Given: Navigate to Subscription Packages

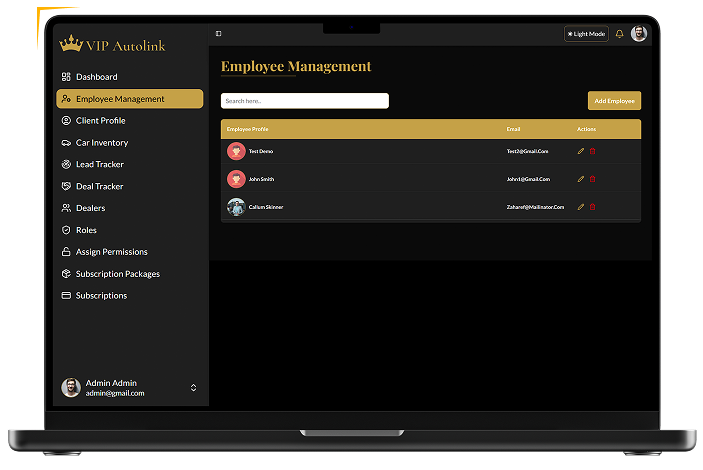Looking at the screenshot, I should [117, 274].
